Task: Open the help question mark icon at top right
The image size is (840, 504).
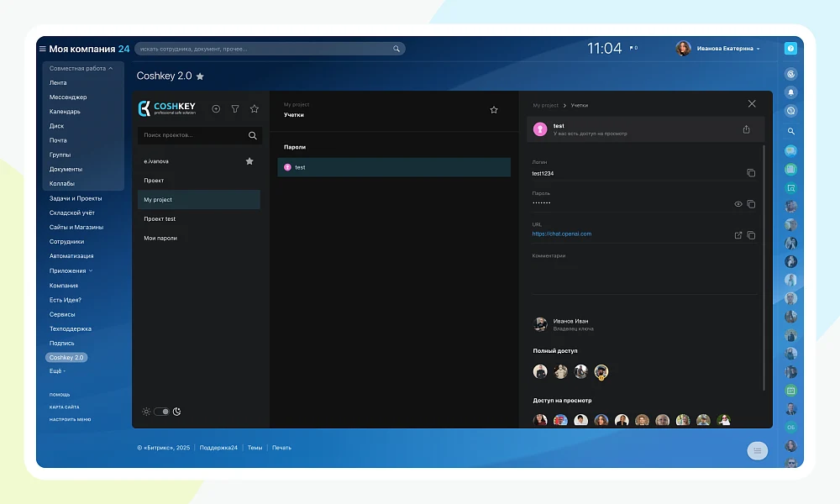Action: [790, 48]
